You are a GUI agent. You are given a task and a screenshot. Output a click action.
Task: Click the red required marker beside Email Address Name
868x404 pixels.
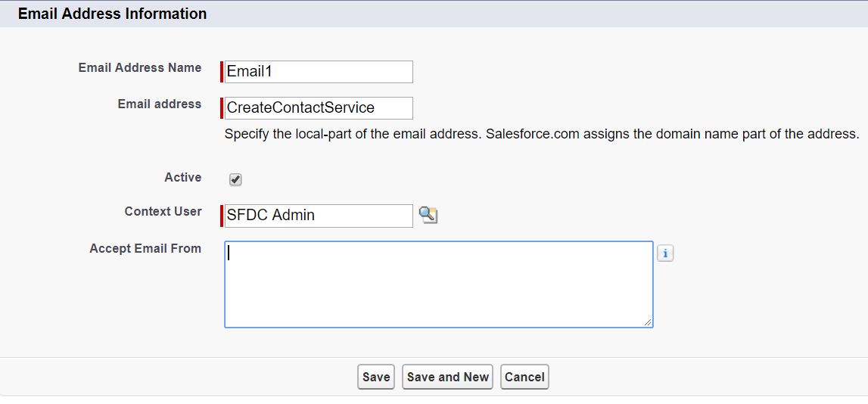point(222,72)
